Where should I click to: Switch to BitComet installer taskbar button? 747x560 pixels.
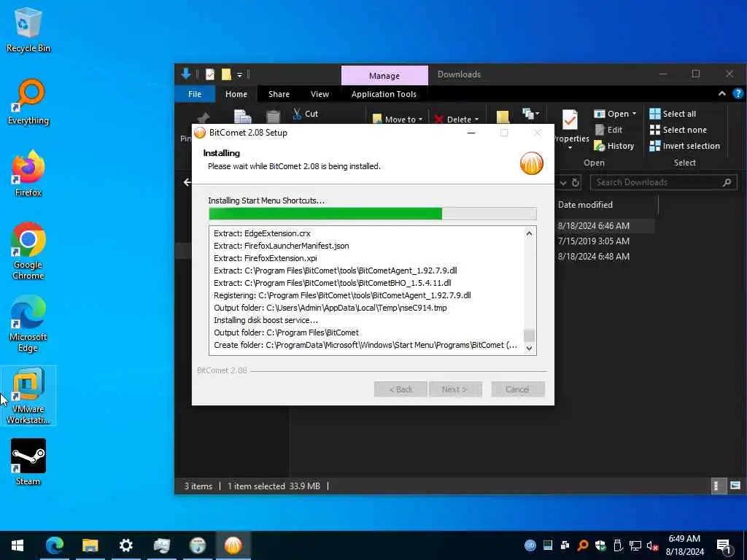pyautogui.click(x=233, y=545)
